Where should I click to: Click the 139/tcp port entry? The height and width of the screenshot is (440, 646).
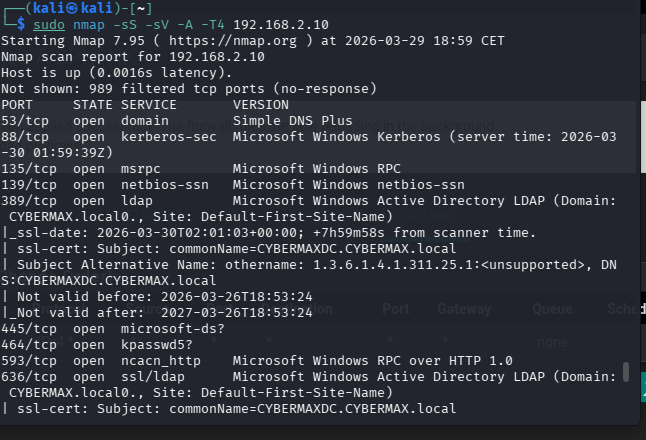(x=29, y=184)
